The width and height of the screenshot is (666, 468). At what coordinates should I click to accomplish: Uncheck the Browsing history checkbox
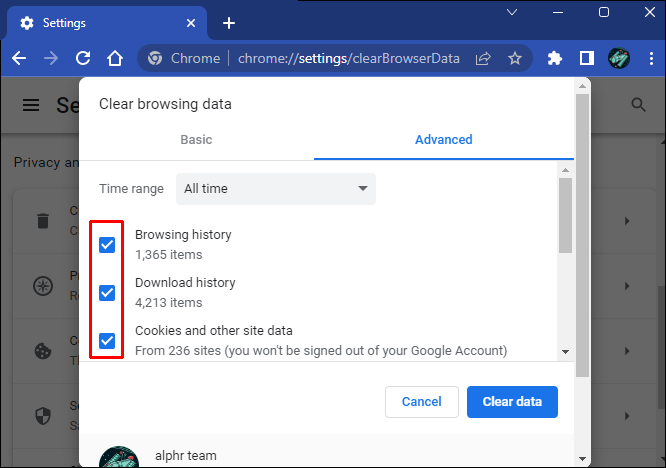[x=107, y=245]
